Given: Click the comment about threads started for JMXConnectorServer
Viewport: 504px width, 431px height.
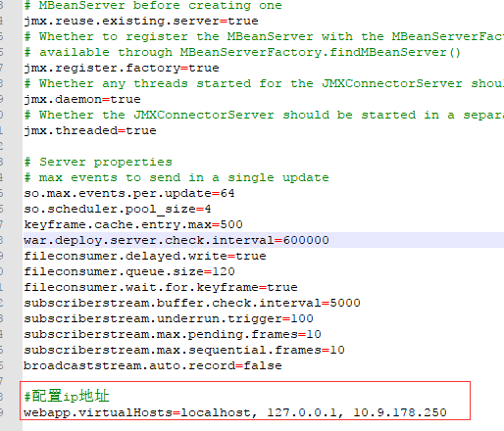Looking at the screenshot, I should pyautogui.click(x=264, y=83).
